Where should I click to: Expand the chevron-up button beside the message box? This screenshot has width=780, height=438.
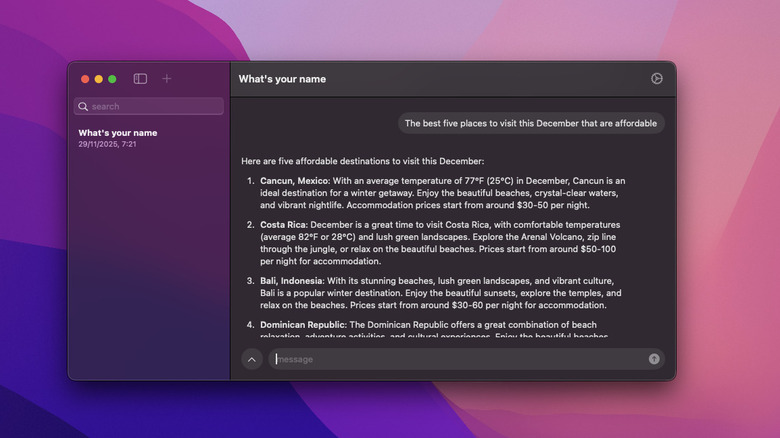click(252, 359)
